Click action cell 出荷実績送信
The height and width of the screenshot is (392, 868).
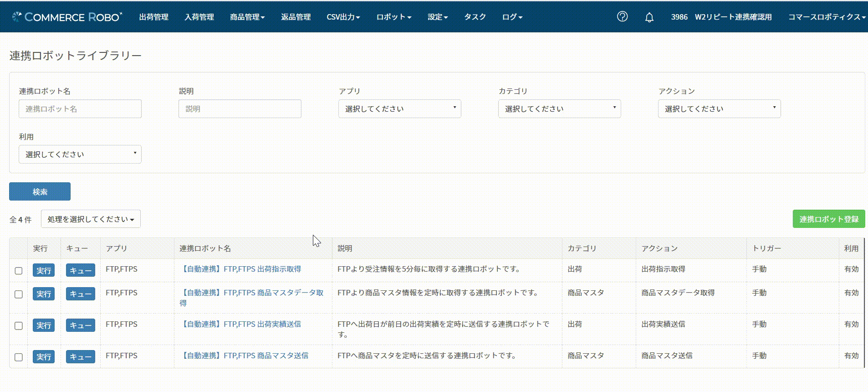663,325
